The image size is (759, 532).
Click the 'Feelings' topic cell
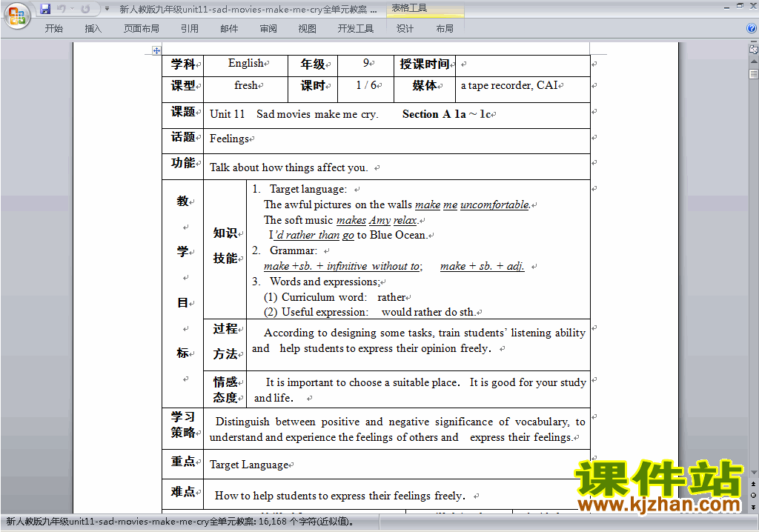pyautogui.click(x=397, y=141)
